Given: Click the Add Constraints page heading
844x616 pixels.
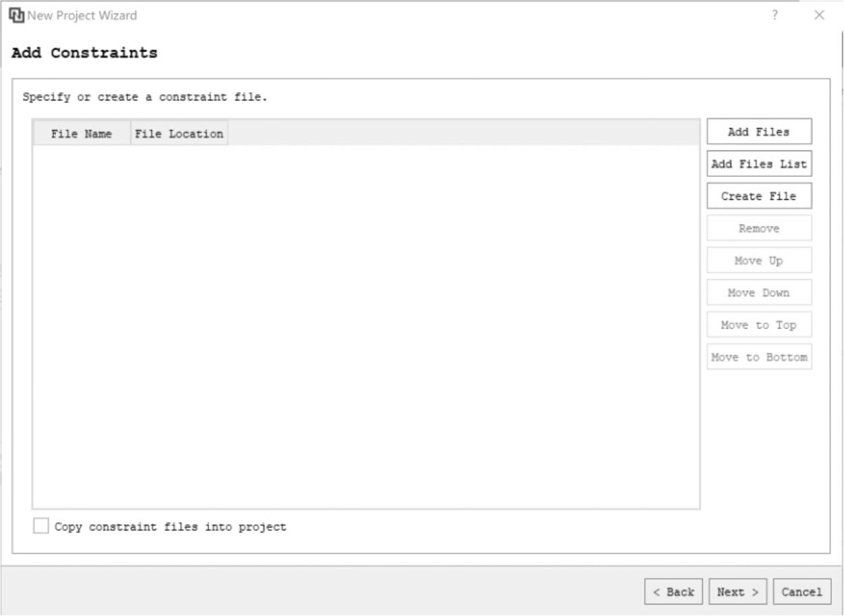Looking at the screenshot, I should [84, 53].
